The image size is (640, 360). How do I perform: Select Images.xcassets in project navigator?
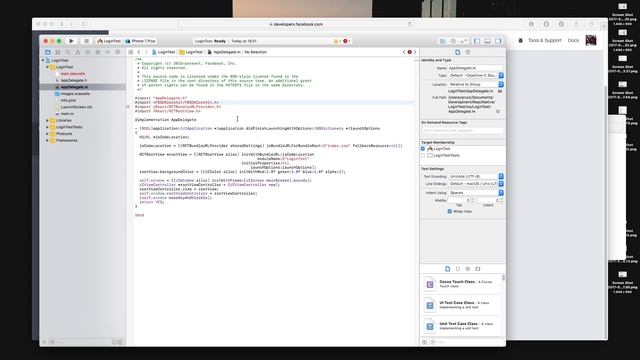(75, 94)
